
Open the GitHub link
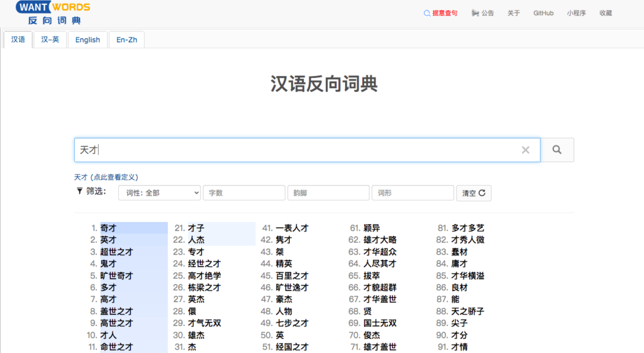click(543, 13)
